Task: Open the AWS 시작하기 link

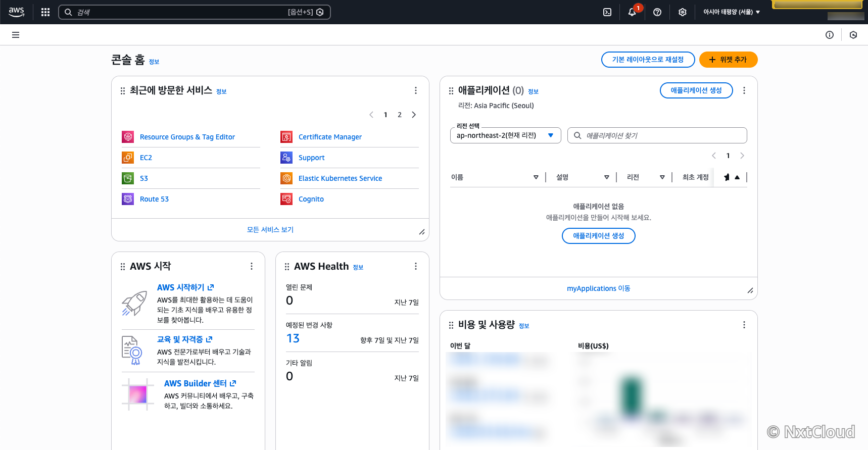Action: [185, 287]
